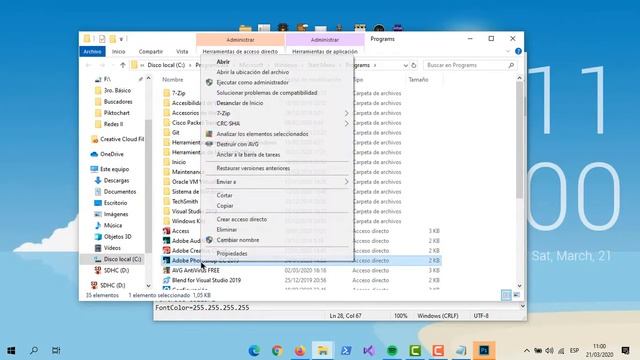Image resolution: width=640 pixels, height=360 pixels.
Task: Select Descargas in the navigation pane
Action: (116, 180)
